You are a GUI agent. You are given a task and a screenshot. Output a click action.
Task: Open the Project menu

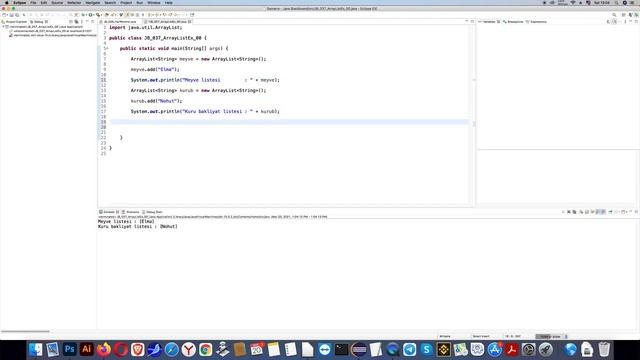(126, 2)
